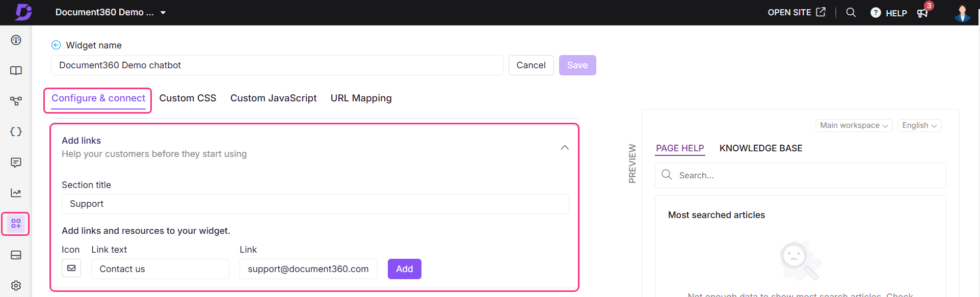The width and height of the screenshot is (980, 297).
Task: Open the Documentation book icon in sidebar
Action: (x=16, y=70)
